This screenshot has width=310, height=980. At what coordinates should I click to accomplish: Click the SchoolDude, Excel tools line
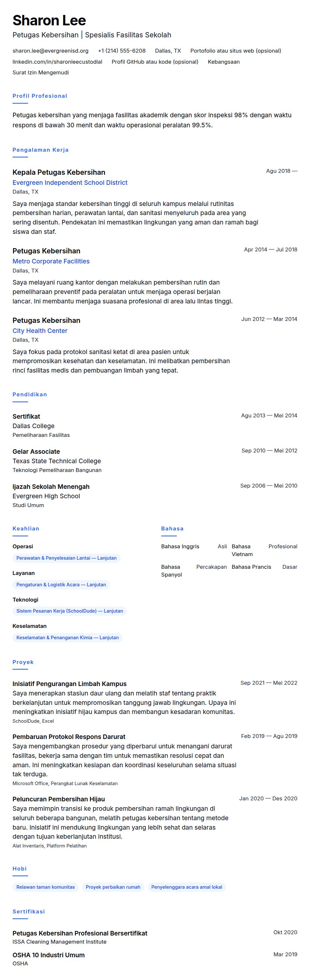pyautogui.click(x=33, y=721)
